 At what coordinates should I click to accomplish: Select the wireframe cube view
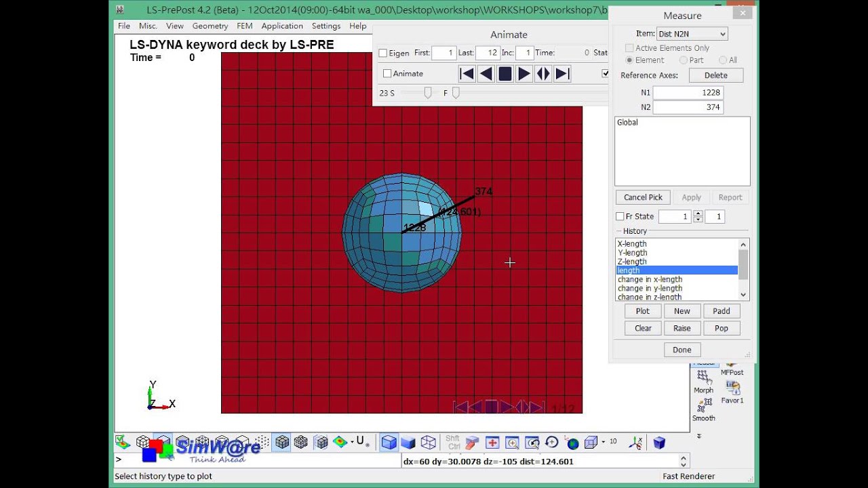point(428,443)
